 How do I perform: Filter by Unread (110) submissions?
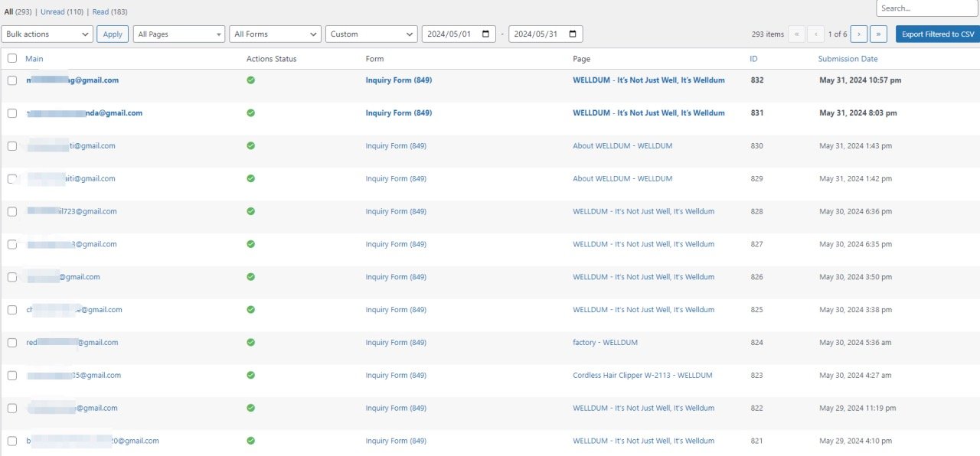click(x=62, y=11)
